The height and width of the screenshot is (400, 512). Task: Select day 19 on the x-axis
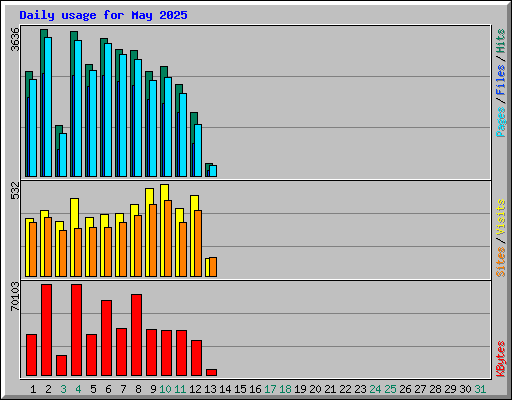point(300,389)
